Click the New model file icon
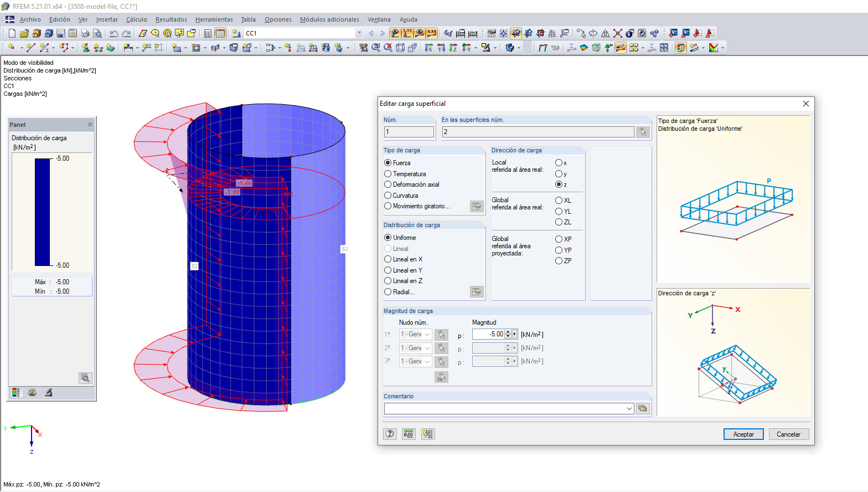This screenshot has height=492, width=868. coord(12,33)
